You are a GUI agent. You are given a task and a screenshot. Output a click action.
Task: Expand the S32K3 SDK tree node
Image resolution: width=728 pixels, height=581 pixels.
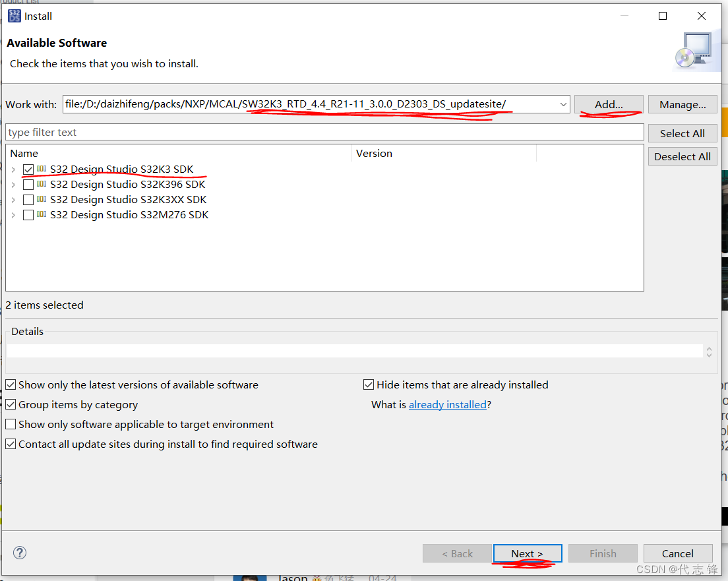click(x=13, y=169)
